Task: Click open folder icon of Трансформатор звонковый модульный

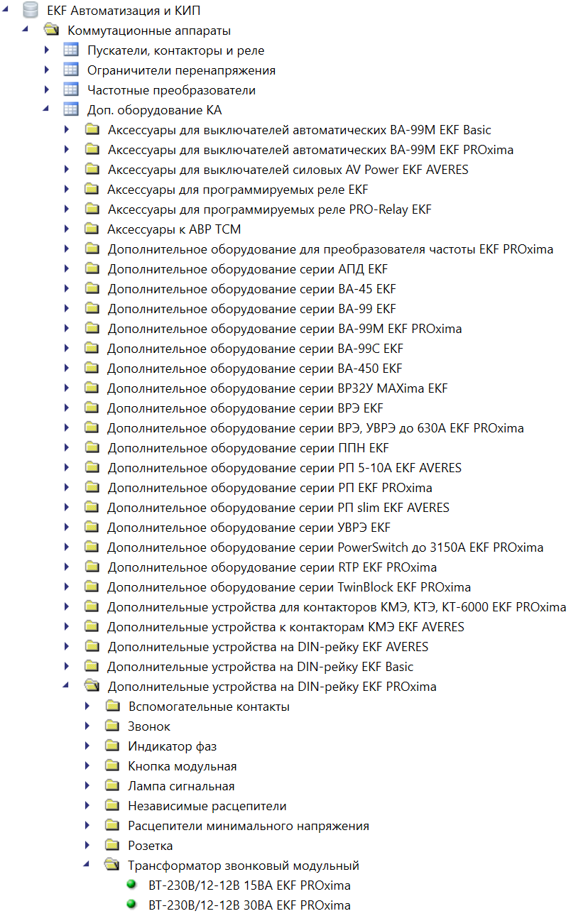Action: click(x=111, y=866)
